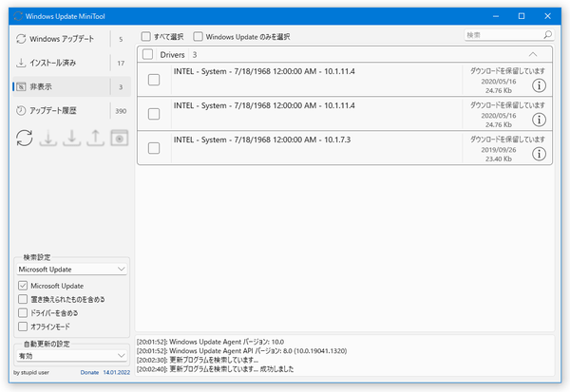Click the download arrow icon next to refresh
The image size is (570, 392).
pyautogui.click(x=48, y=138)
